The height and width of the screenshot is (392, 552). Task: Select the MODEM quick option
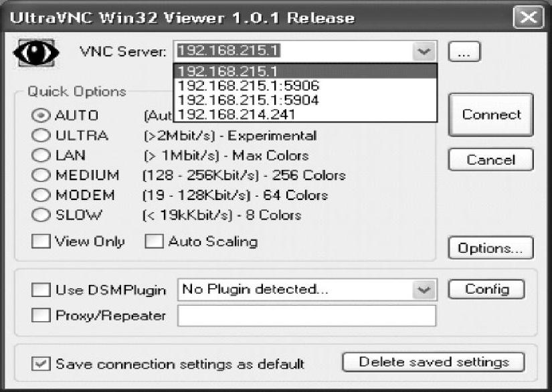[x=41, y=195]
